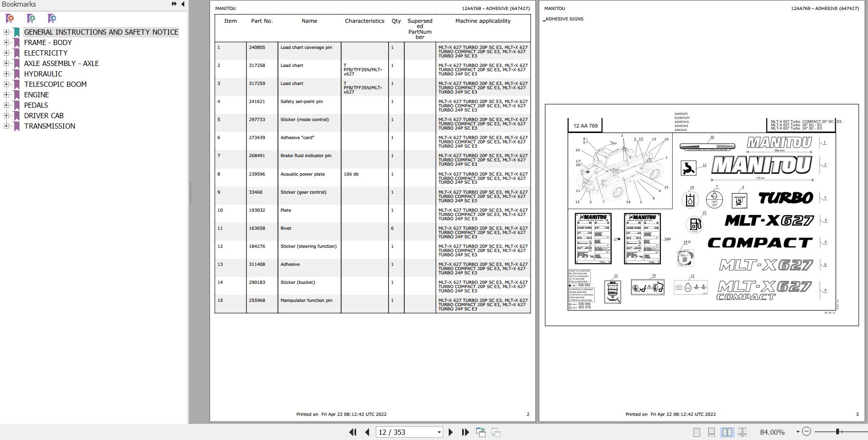Collapse the Bookmarks panel with left arrow
This screenshot has width=868, height=440.
pos(183,4)
